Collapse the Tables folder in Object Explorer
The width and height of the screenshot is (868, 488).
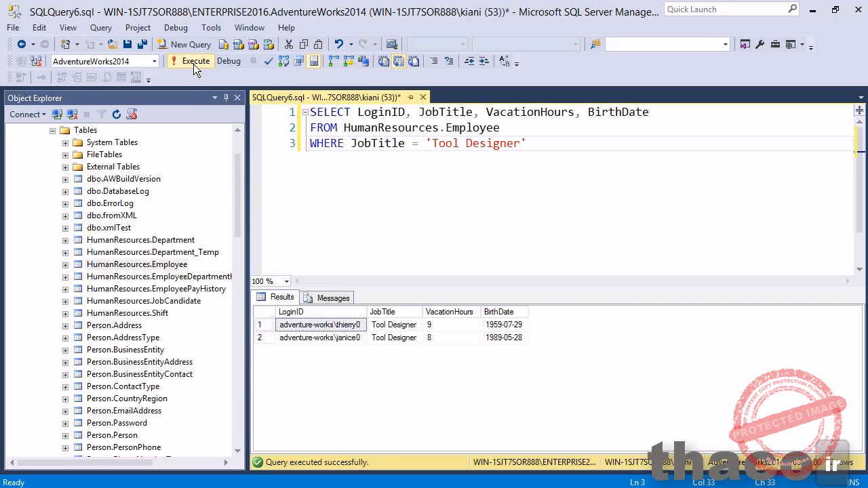[52, 129]
